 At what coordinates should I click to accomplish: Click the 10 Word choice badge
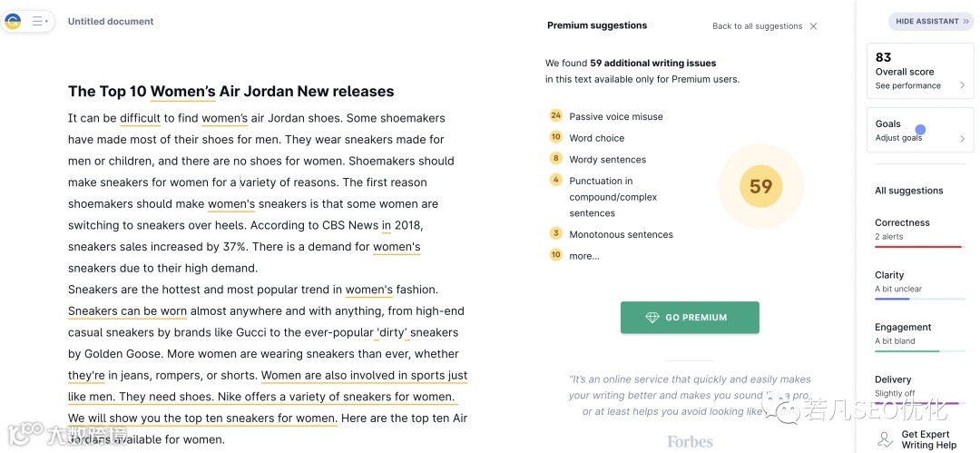[x=556, y=137]
